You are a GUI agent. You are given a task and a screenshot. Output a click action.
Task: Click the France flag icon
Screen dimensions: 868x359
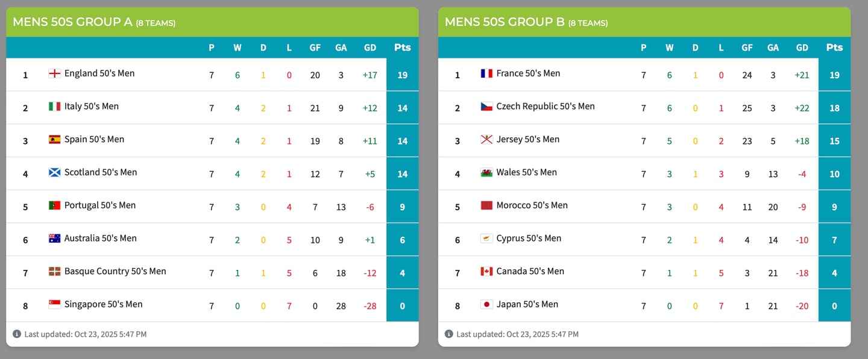point(486,73)
